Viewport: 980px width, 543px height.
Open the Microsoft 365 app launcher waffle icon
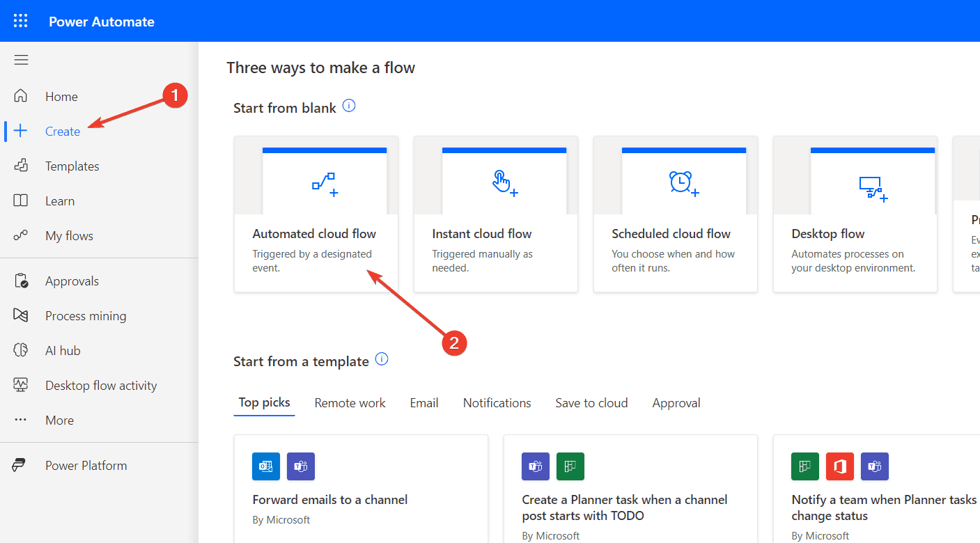click(x=20, y=21)
